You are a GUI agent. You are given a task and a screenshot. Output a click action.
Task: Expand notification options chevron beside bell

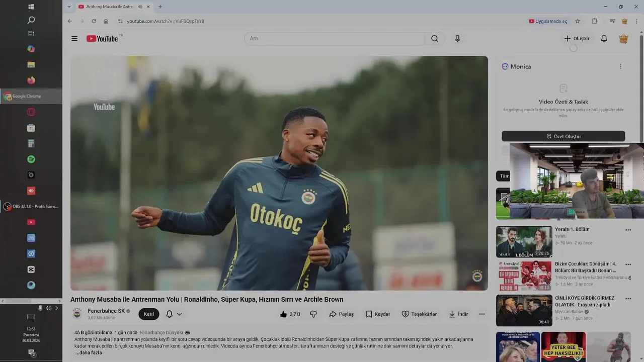coord(179,314)
